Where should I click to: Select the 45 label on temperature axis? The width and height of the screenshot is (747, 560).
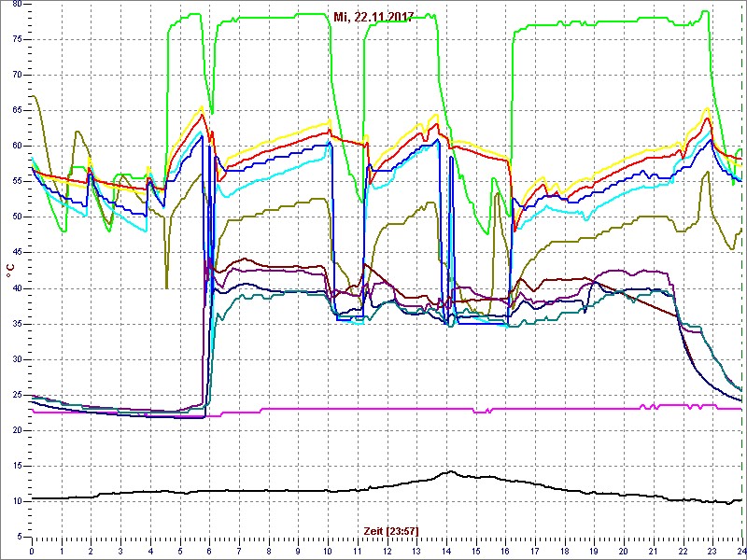(x=16, y=253)
